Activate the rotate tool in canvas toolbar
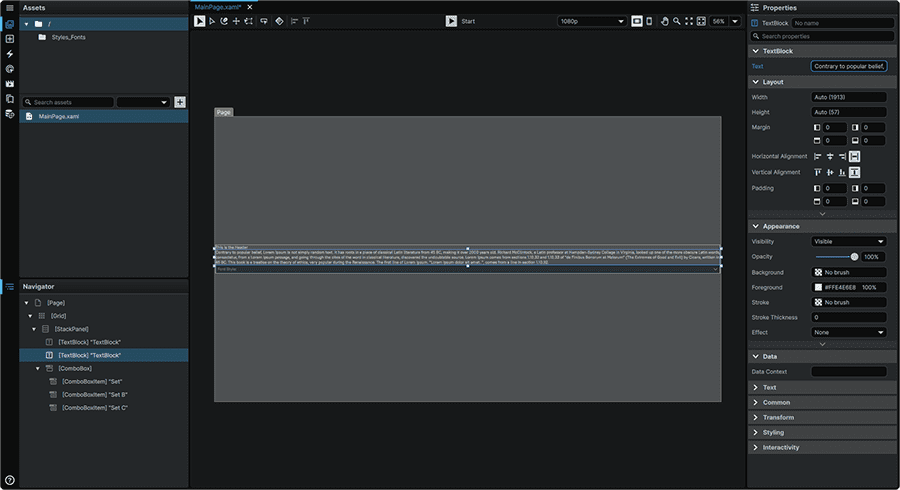This screenshot has width=900, height=490. [x=224, y=21]
